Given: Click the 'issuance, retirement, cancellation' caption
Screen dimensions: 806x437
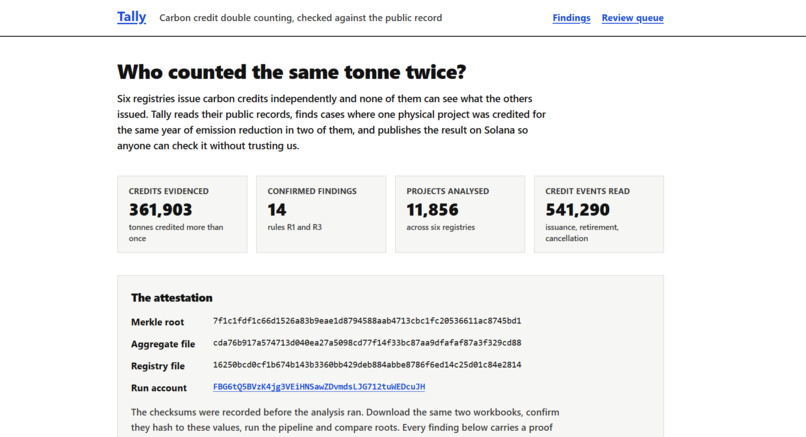Looking at the screenshot, I should coord(582,233).
